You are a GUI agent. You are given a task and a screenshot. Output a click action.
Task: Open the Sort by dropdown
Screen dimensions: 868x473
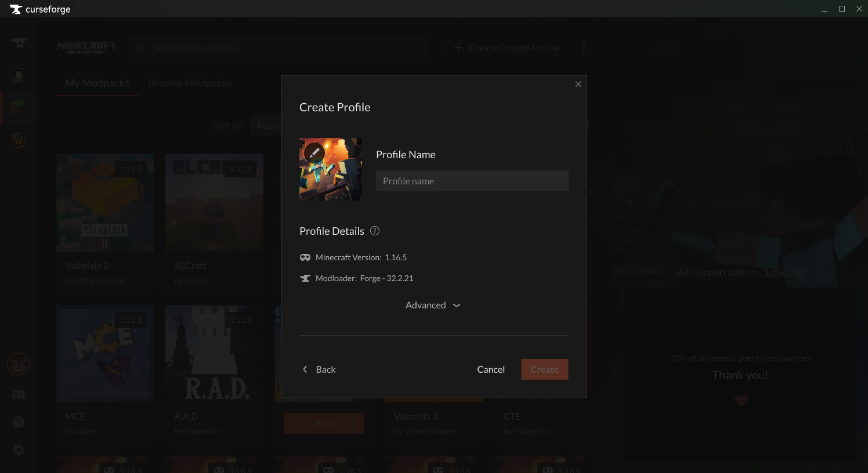[x=266, y=125]
